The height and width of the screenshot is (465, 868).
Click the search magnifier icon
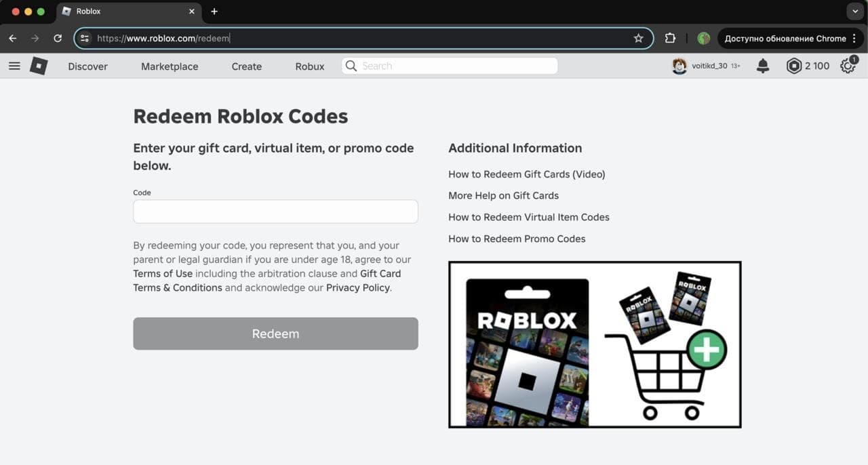tap(351, 66)
